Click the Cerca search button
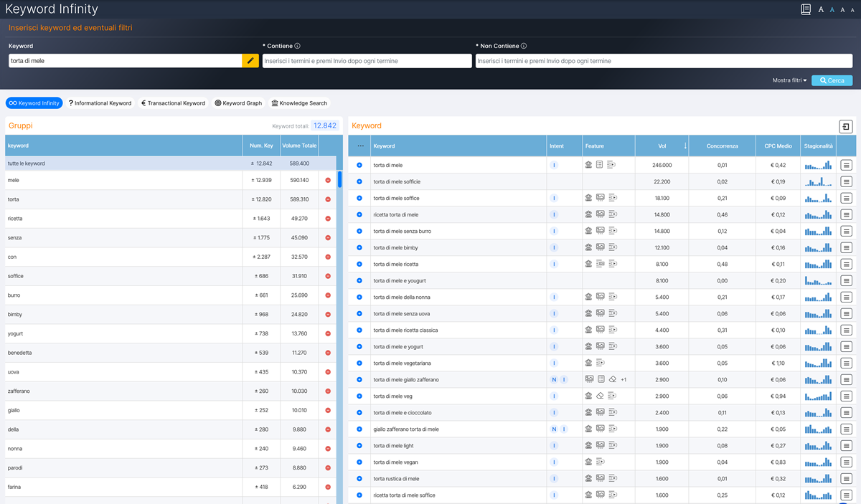Screen dimensions: 861x504 832,80
